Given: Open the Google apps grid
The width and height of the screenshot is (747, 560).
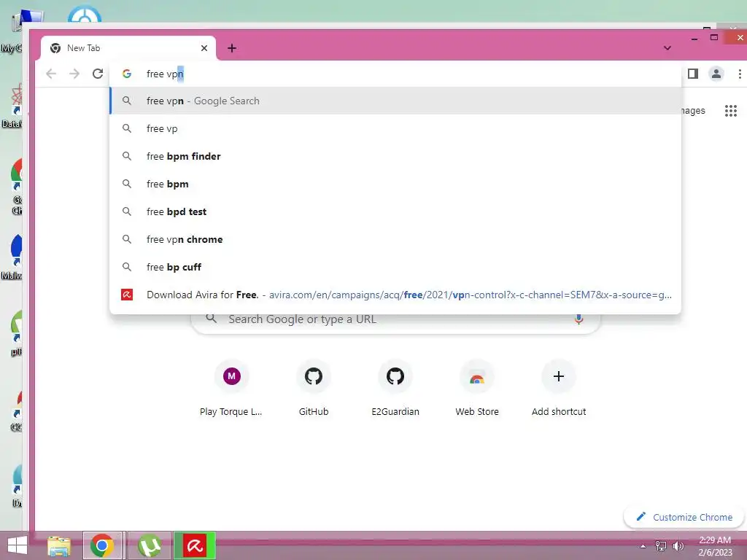Looking at the screenshot, I should pos(731,111).
